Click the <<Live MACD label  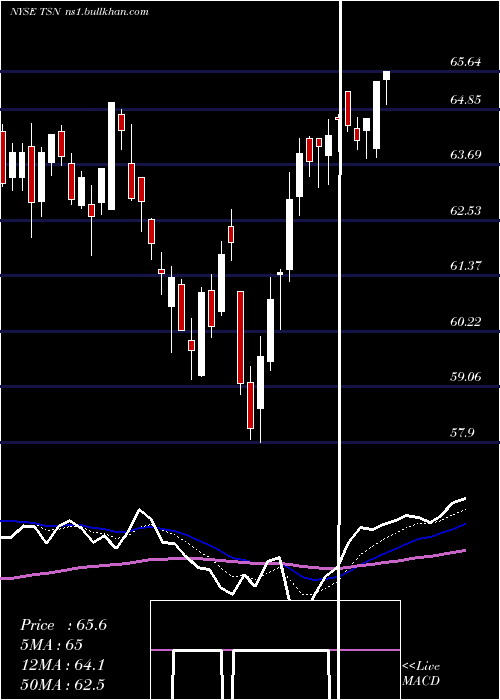tap(421, 674)
